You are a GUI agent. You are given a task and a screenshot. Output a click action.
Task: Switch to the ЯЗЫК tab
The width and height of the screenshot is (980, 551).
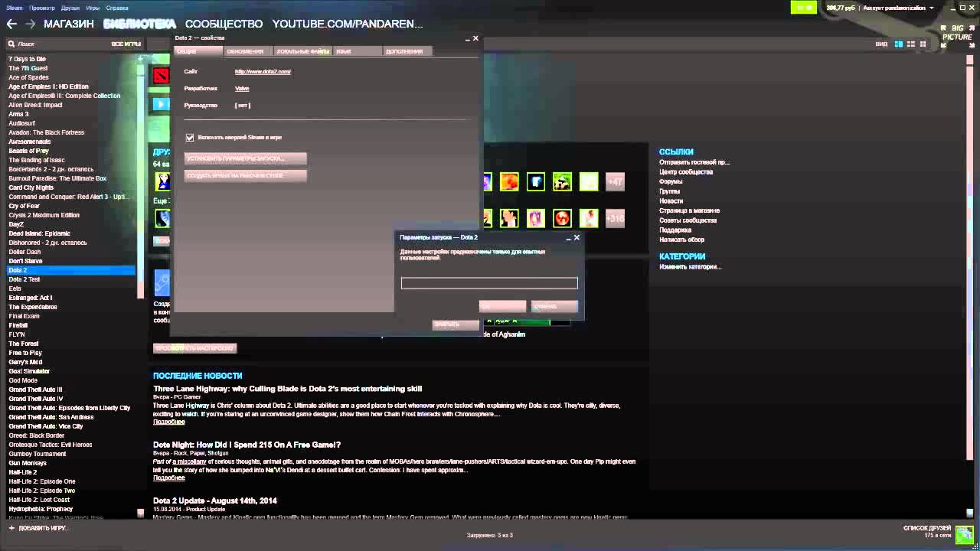[358, 51]
